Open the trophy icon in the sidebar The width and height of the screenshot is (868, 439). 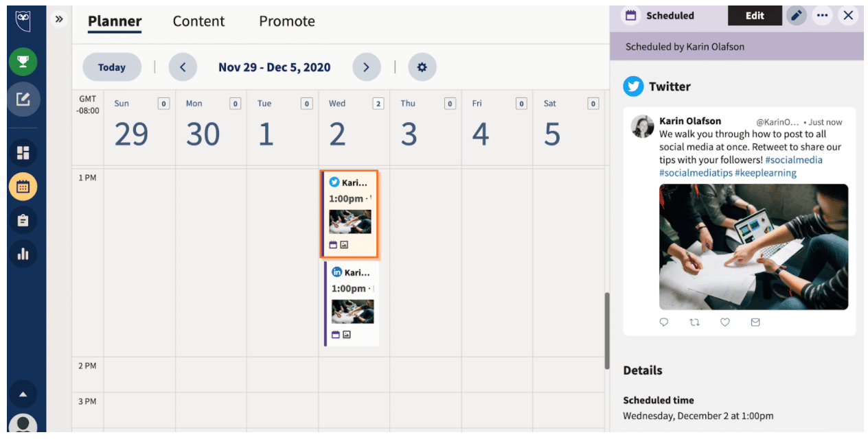23,62
